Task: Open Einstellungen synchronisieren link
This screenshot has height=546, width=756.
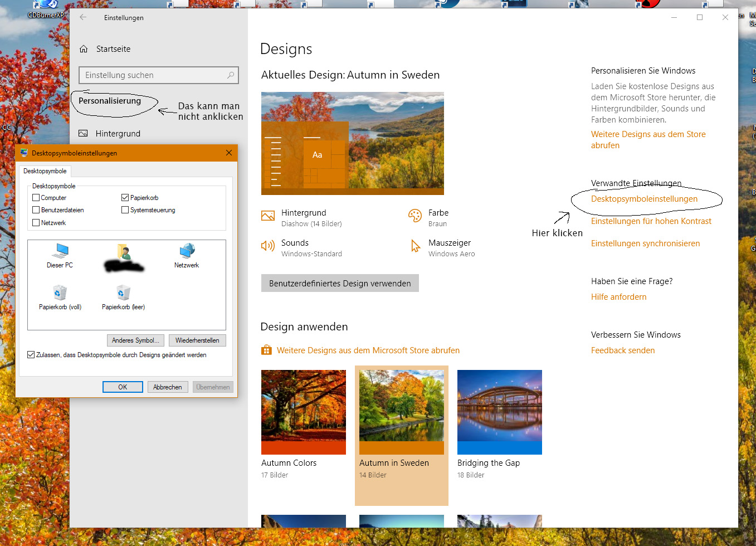Action: [646, 243]
